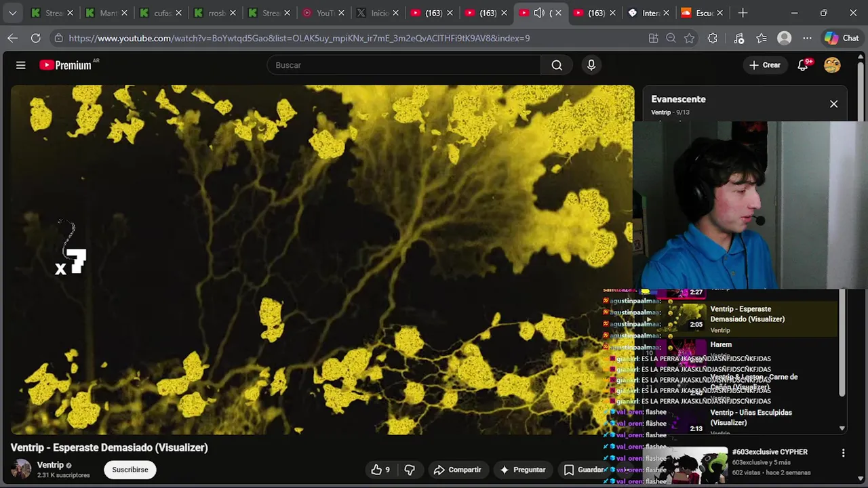868x488 pixels.
Task: Open the browser extensions puzzle icon
Action: (x=712, y=38)
